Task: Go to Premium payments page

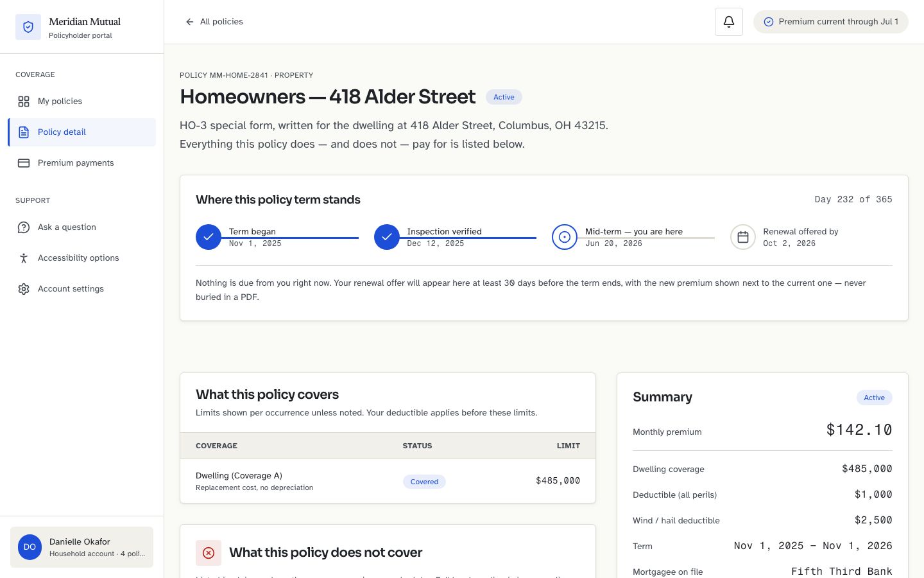Action: click(81, 163)
